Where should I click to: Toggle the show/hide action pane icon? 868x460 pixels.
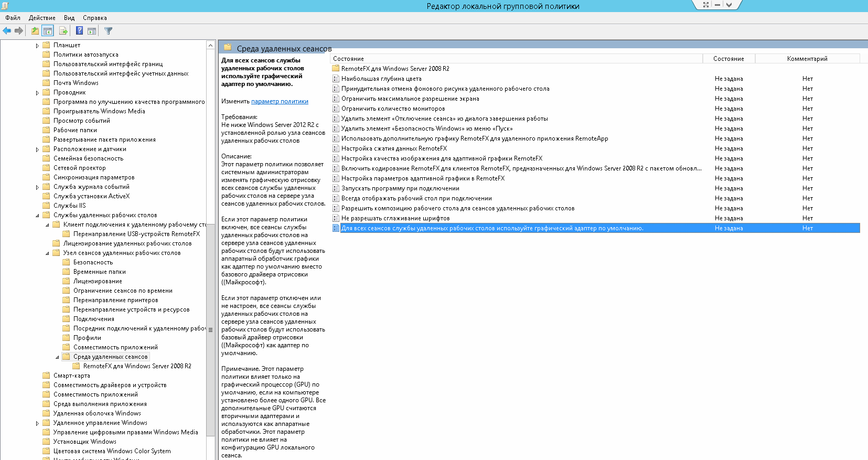[92, 31]
